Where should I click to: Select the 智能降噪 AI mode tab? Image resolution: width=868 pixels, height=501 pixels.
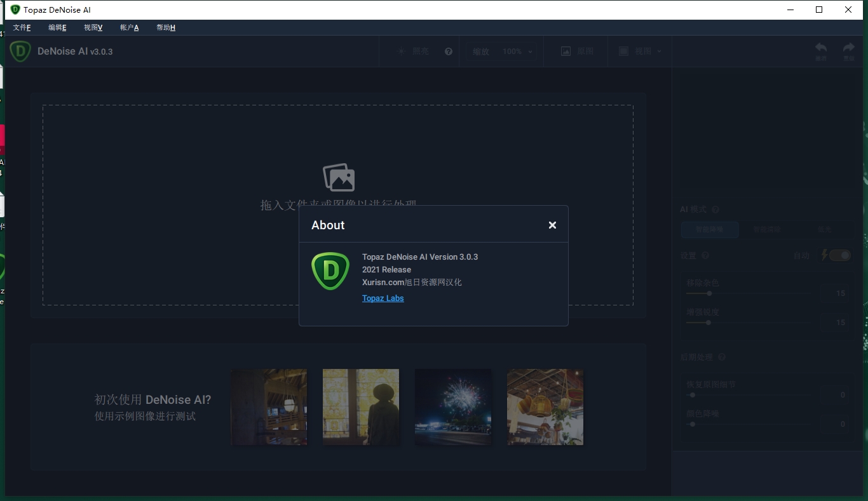710,229
